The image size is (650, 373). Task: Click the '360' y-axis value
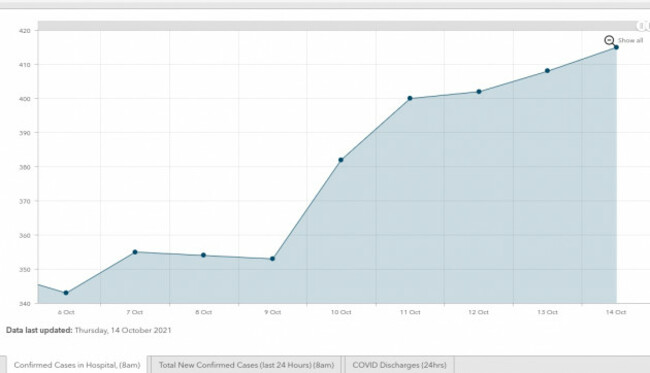click(24, 235)
